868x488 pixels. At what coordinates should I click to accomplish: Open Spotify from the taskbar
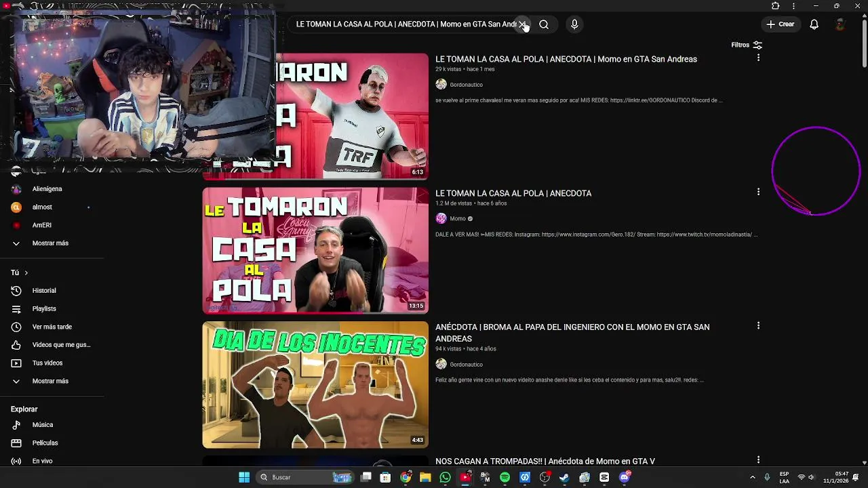[x=505, y=477]
